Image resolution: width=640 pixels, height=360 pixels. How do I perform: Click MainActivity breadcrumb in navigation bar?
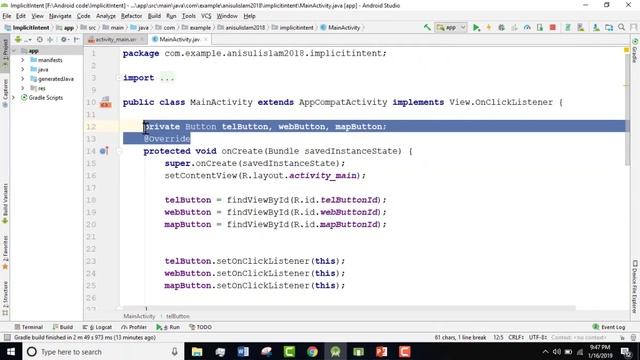pos(340,27)
